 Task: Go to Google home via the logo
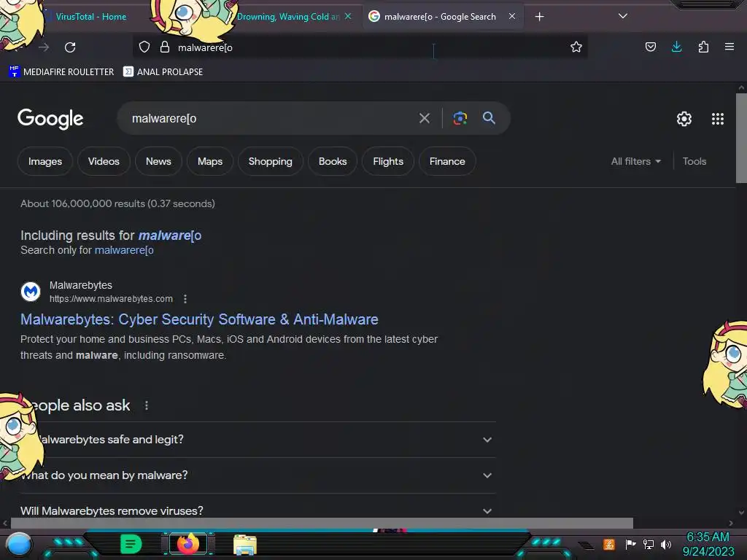[50, 119]
